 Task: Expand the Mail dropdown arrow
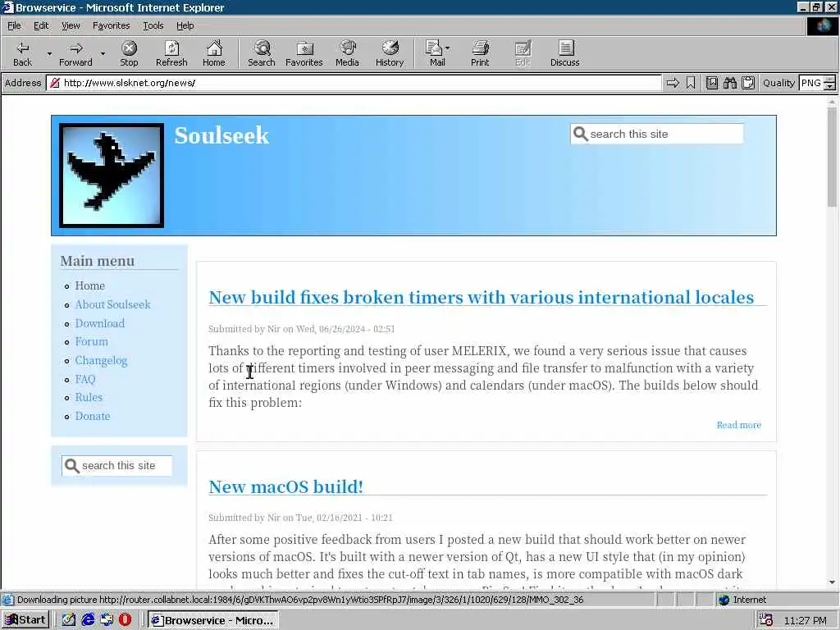(x=448, y=48)
